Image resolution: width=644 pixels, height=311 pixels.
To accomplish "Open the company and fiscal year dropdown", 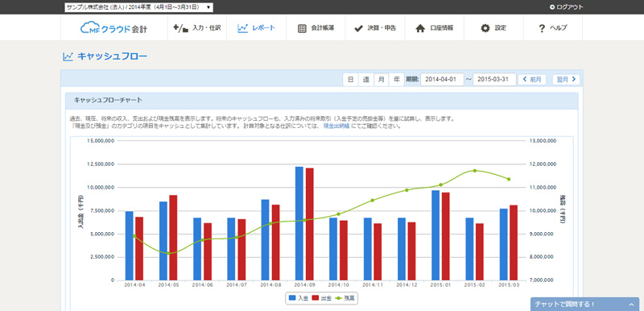I will click(138, 7).
